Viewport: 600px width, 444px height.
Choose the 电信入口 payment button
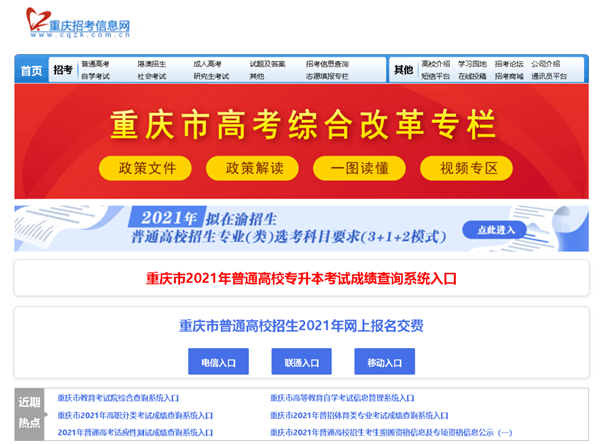pos(218,362)
